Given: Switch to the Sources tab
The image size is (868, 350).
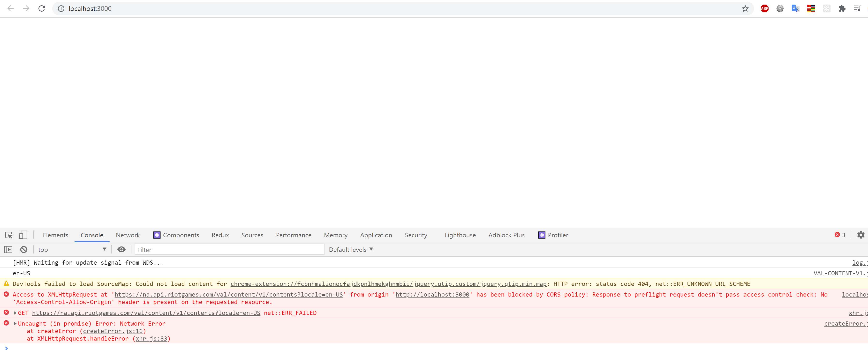Looking at the screenshot, I should 252,235.
